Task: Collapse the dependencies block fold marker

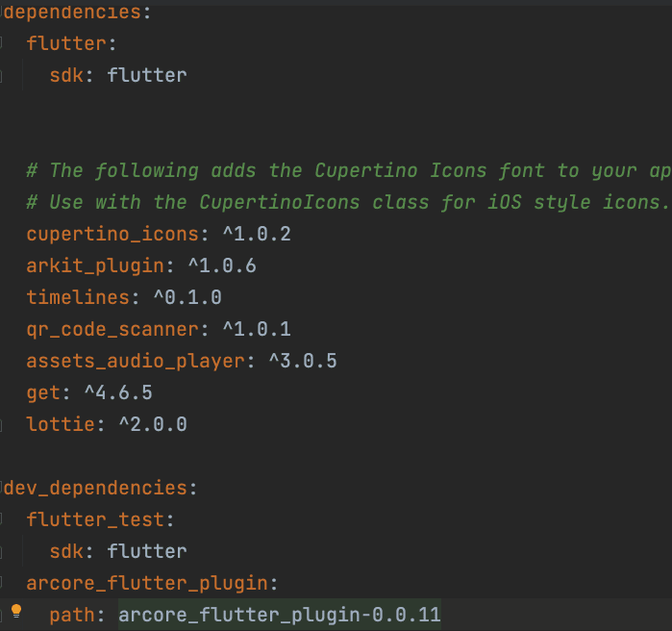Action: (3, 13)
